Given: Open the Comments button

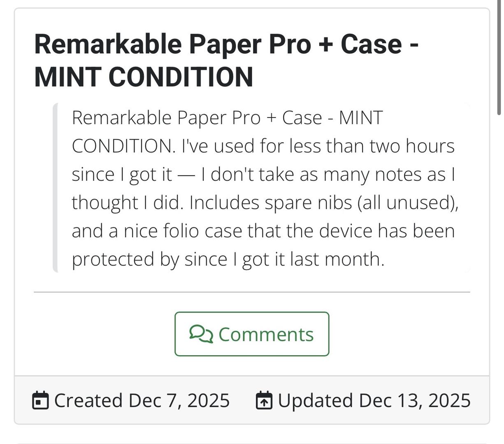Looking at the screenshot, I should click(252, 334).
